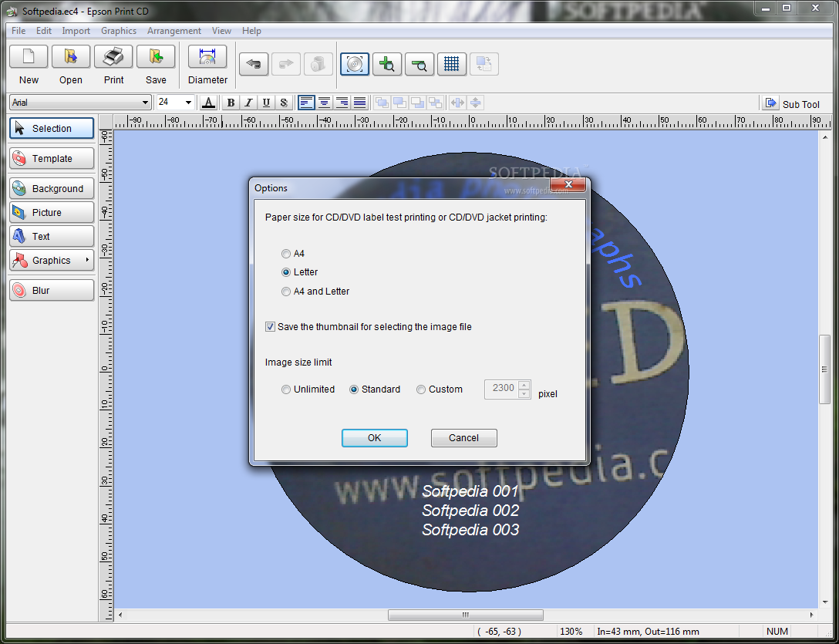Open the File menu
Viewport: 839px width, 644px height.
click(x=19, y=31)
